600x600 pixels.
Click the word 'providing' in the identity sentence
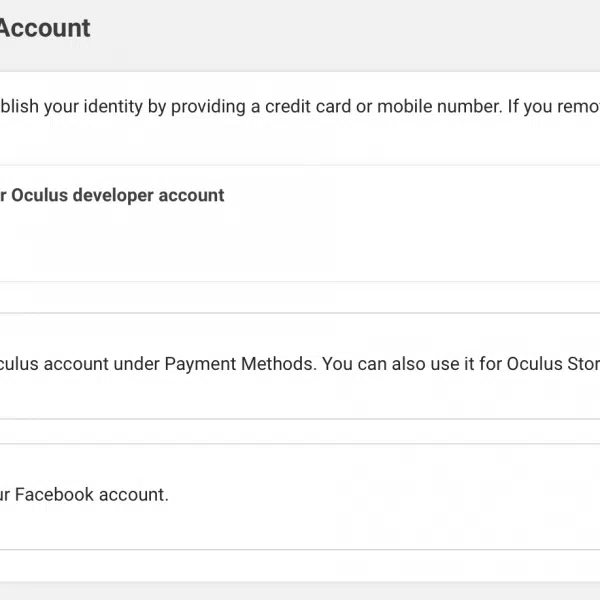[208, 107]
